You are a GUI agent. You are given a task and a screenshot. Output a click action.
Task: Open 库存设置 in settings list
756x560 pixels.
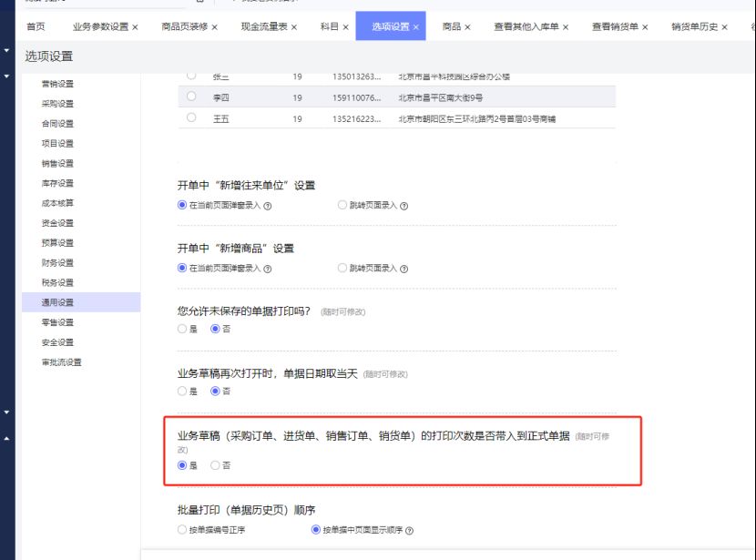click(x=57, y=183)
